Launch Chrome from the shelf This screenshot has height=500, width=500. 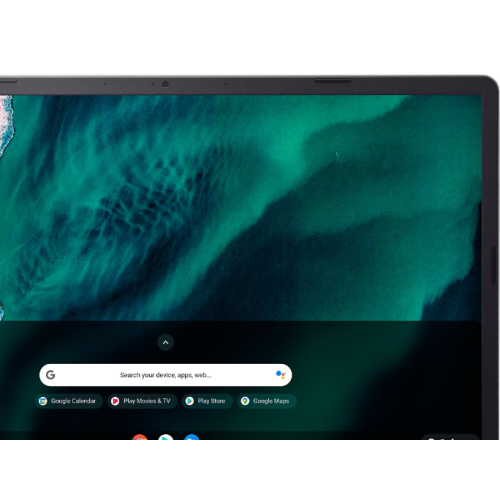pos(140,437)
